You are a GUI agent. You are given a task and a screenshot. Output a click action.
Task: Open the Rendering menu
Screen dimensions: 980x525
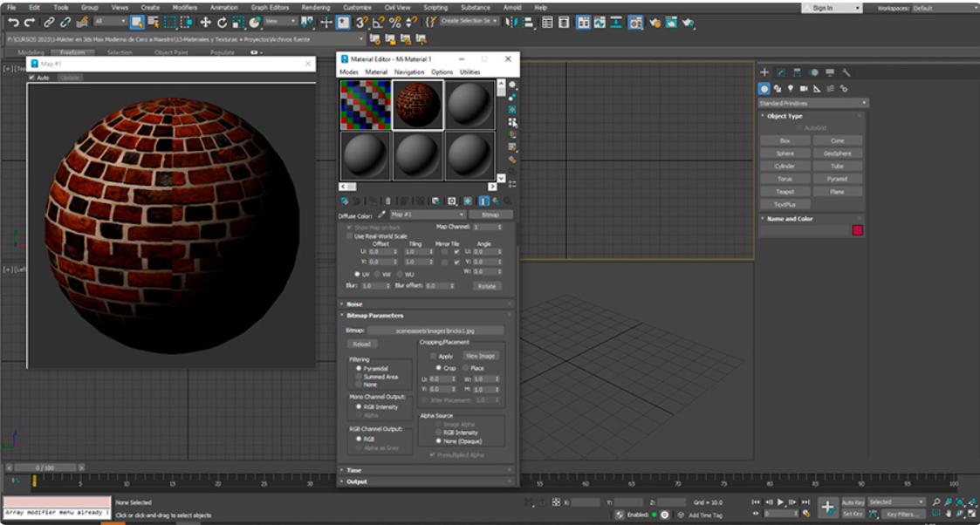click(x=315, y=7)
